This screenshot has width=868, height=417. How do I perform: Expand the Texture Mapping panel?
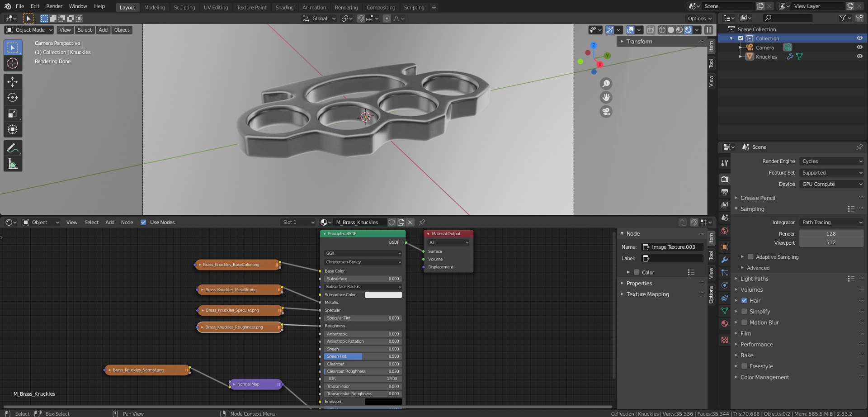pyautogui.click(x=647, y=294)
